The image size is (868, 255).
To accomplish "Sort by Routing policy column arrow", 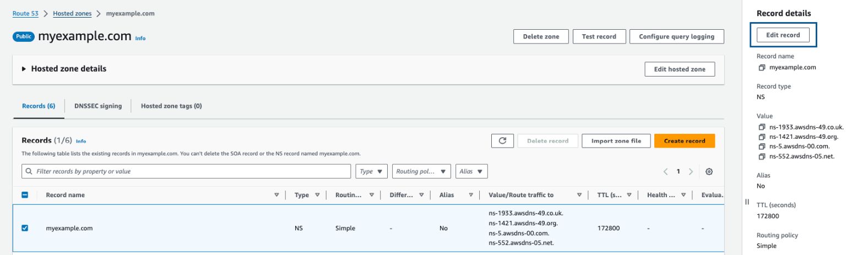I will point(372,195).
